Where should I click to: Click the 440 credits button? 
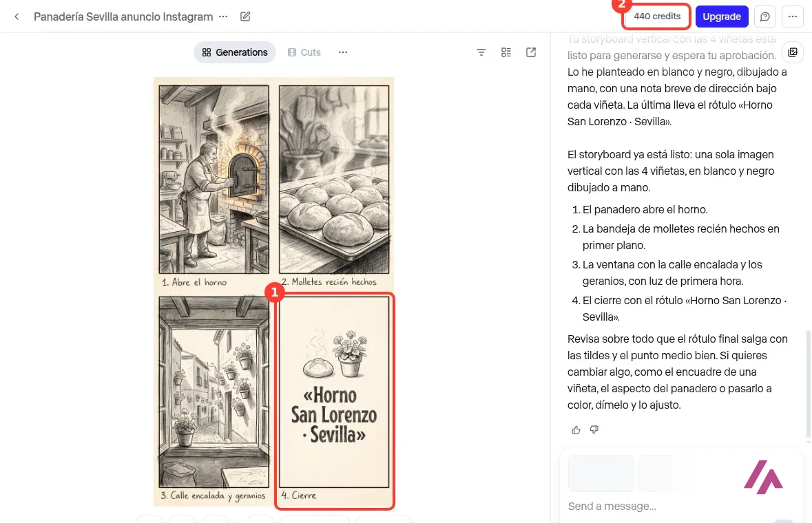tap(656, 17)
